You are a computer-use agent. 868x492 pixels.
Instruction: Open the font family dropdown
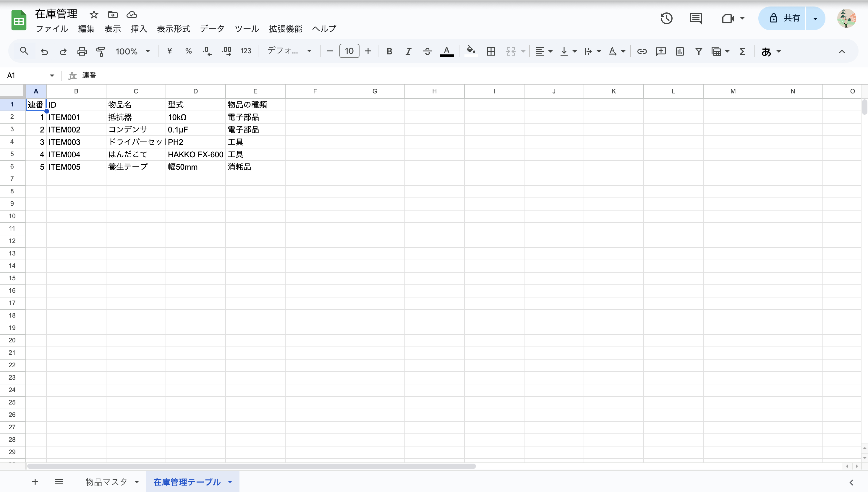[289, 51]
